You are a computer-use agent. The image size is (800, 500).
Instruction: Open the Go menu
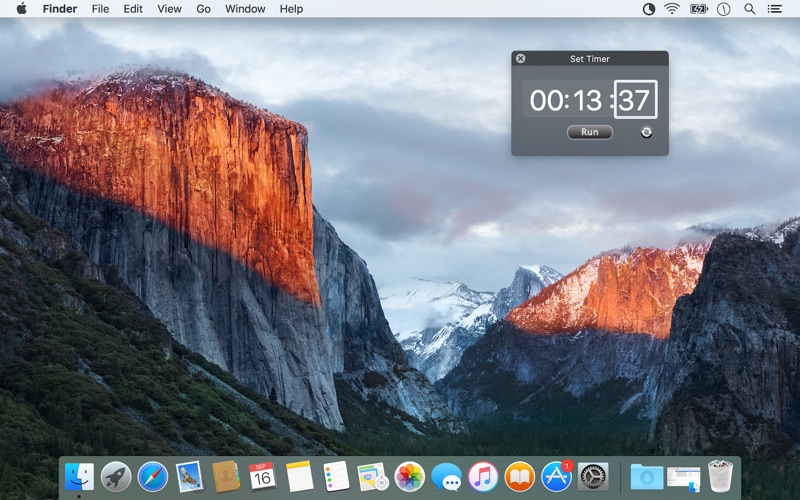click(203, 9)
